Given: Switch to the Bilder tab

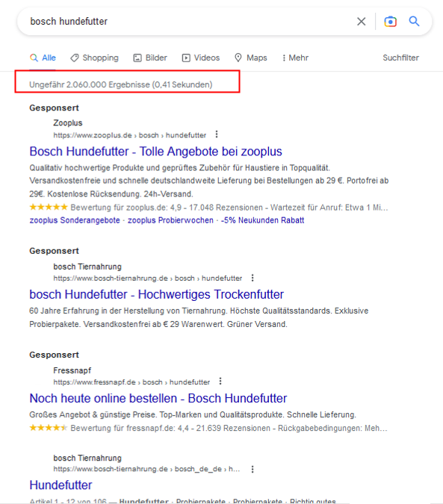Looking at the screenshot, I should coord(150,57).
